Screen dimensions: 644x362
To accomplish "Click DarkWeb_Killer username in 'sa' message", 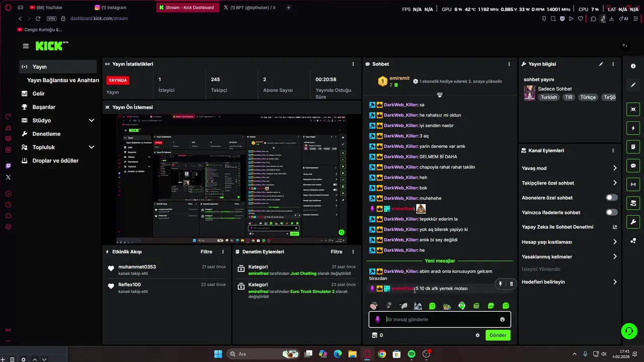I will (x=400, y=105).
